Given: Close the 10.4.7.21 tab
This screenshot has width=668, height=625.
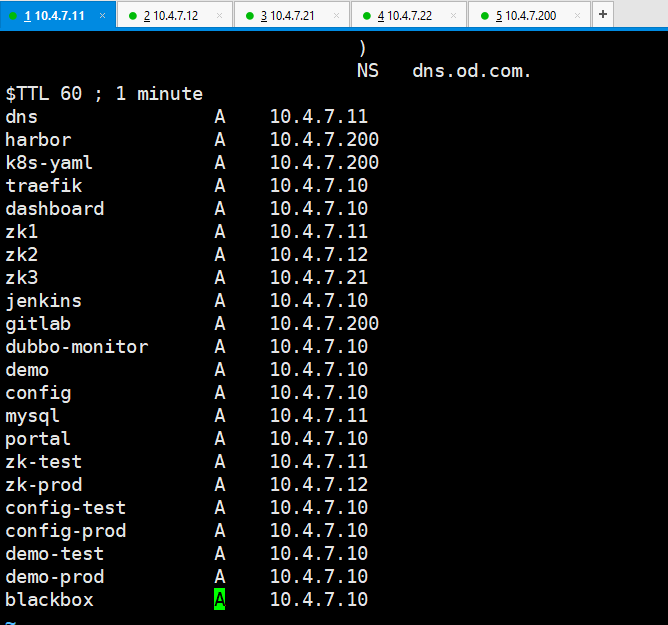Looking at the screenshot, I should click(336, 16).
